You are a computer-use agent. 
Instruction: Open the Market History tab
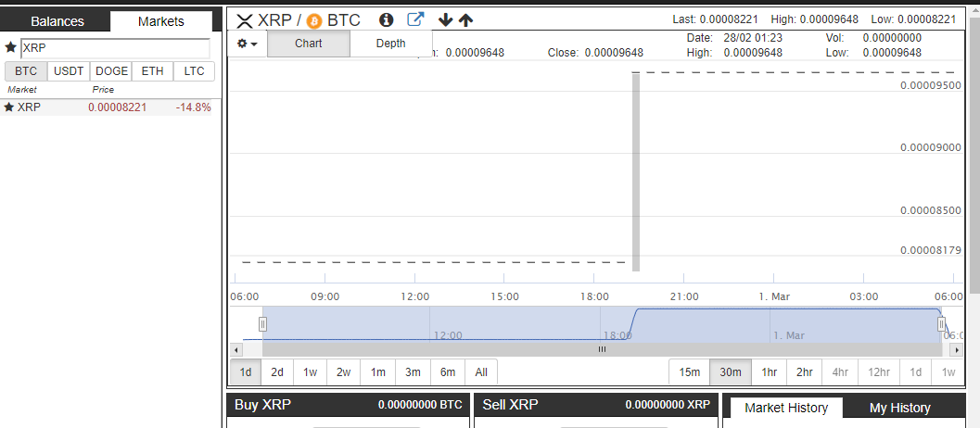786,408
